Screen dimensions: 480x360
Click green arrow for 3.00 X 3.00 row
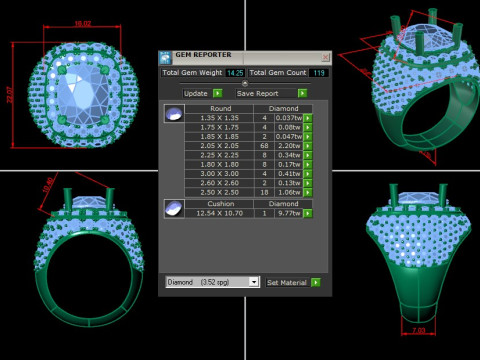308,174
